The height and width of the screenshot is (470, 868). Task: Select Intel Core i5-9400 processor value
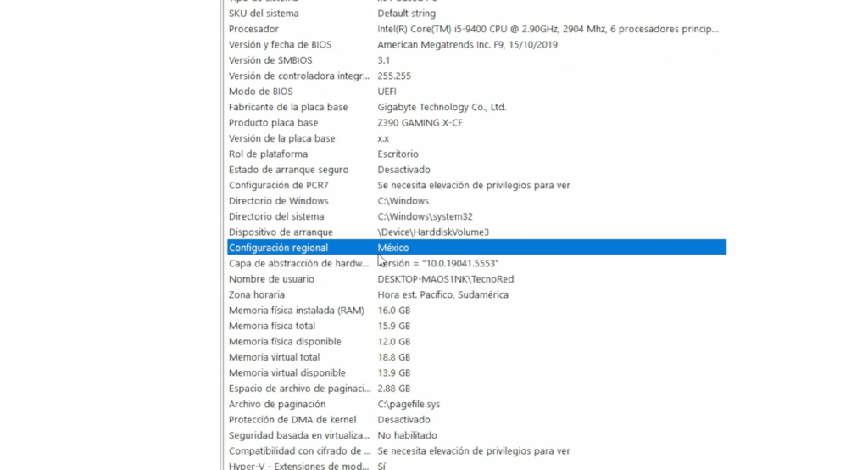coord(548,29)
